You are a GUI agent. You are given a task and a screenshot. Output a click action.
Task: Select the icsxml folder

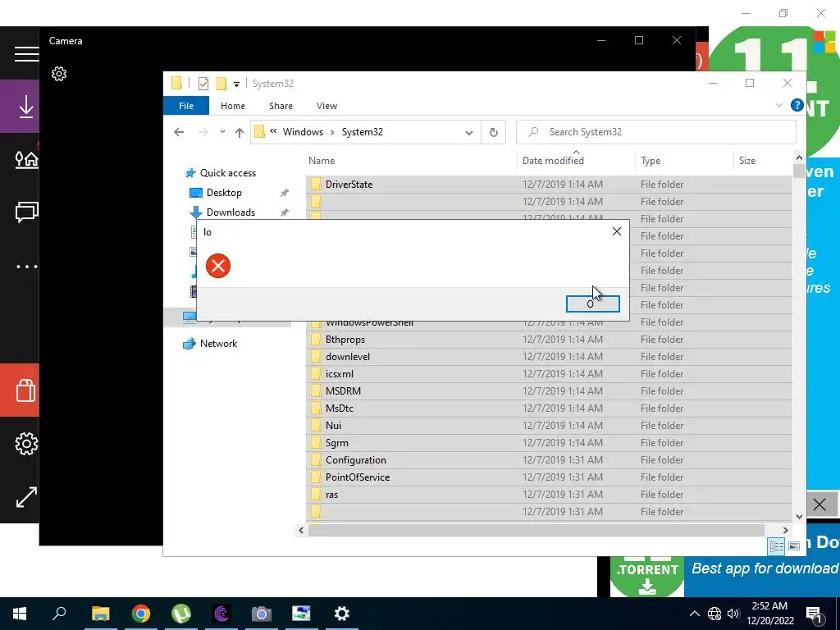click(549, 374)
